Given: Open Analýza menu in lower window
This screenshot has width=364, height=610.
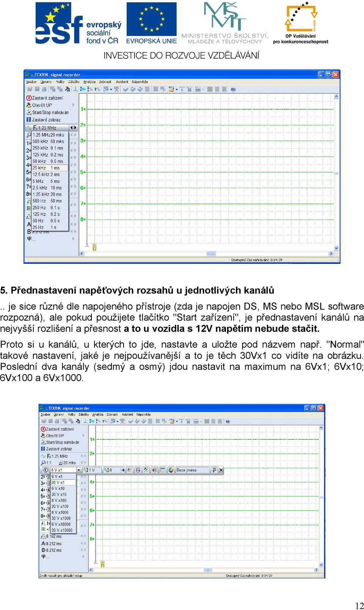Looking at the screenshot, I should pos(98,415).
